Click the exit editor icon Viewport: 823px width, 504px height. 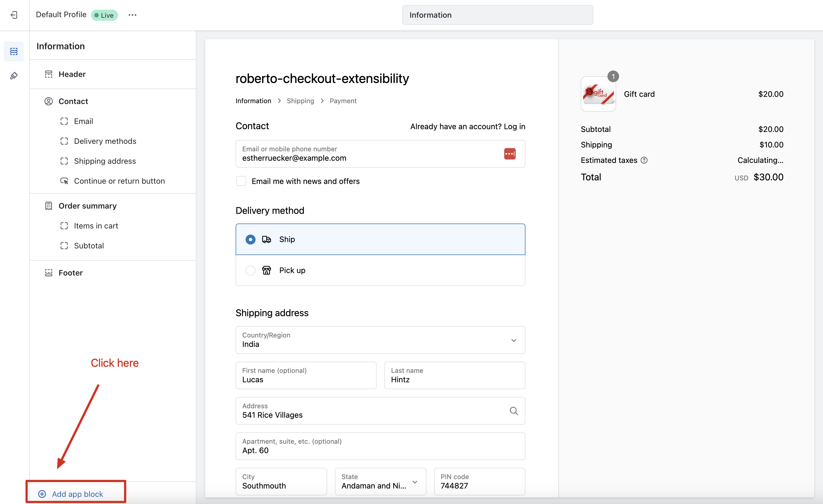[x=14, y=15]
